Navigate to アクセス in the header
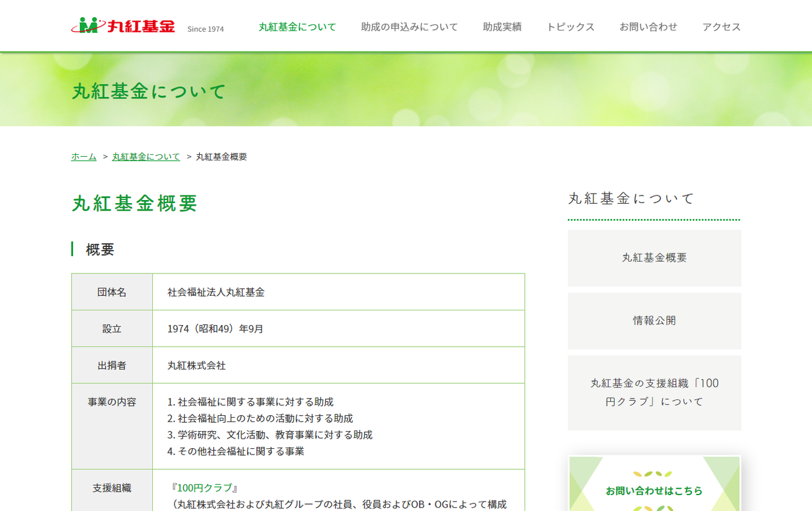This screenshot has width=812, height=511. pyautogui.click(x=721, y=27)
